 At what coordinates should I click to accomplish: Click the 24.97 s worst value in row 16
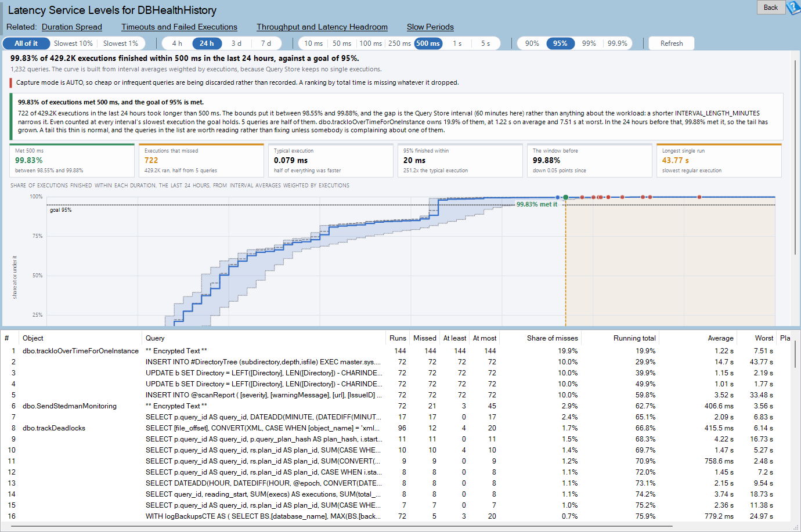[x=761, y=516]
